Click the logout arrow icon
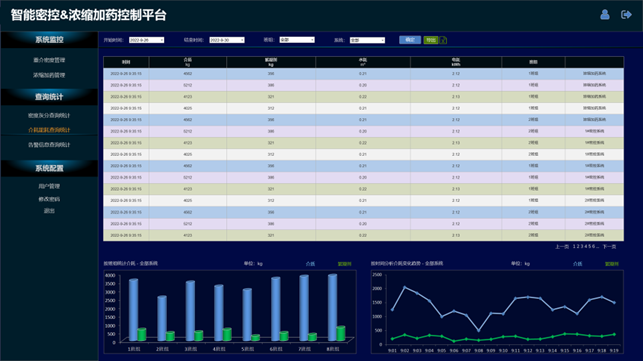This screenshot has height=361, width=643. (x=626, y=15)
